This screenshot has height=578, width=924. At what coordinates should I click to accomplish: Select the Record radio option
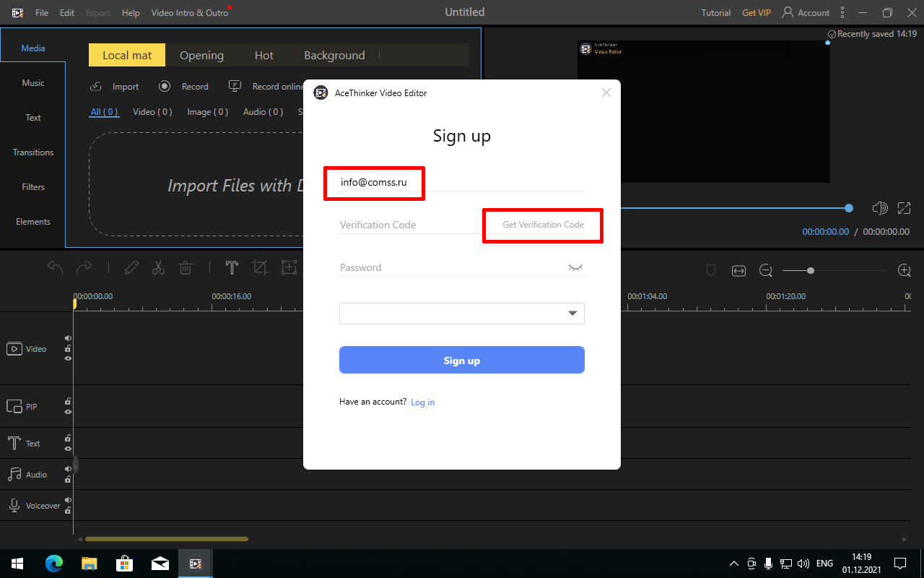(x=165, y=86)
